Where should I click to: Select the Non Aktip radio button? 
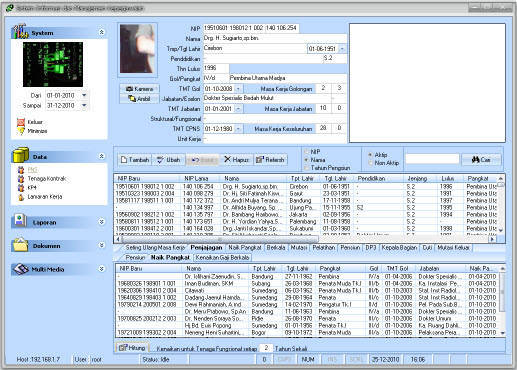click(370, 163)
